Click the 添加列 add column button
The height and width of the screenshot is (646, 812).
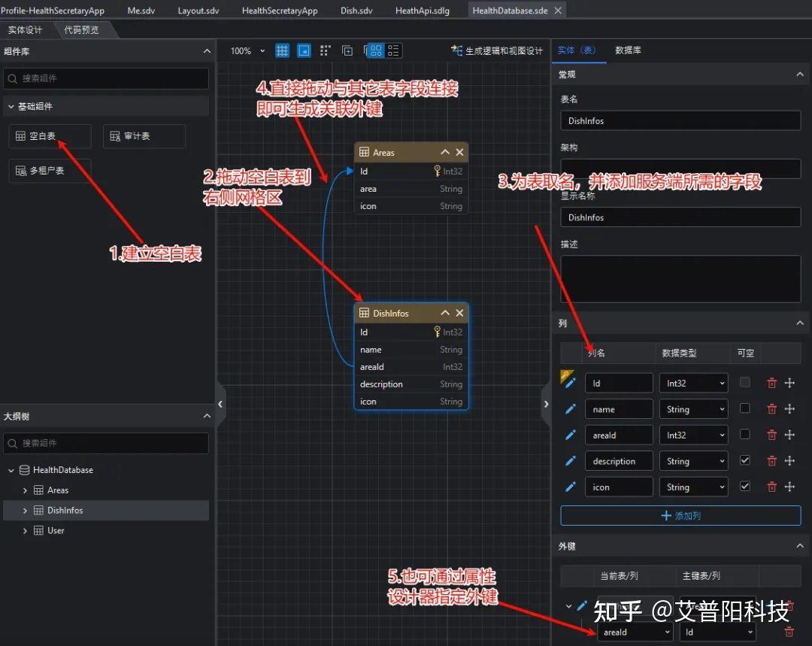point(680,516)
